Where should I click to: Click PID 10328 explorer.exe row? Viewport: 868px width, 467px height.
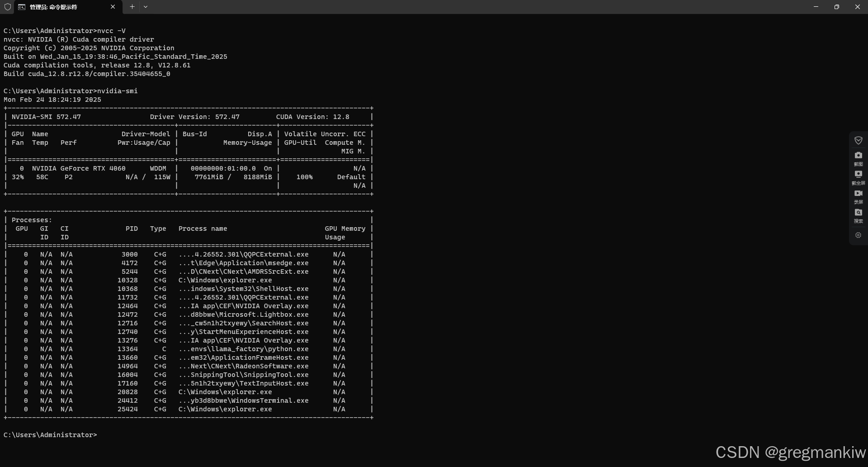(189, 280)
